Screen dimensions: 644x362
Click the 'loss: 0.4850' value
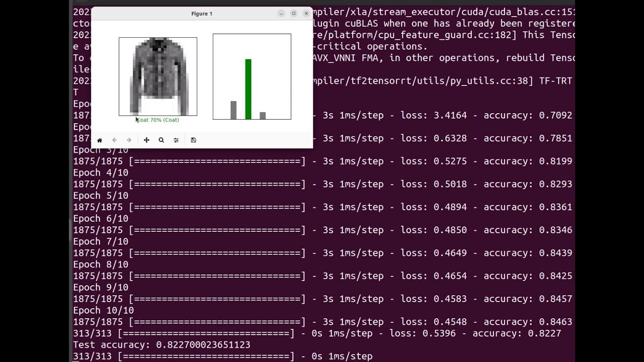pyautogui.click(x=434, y=230)
